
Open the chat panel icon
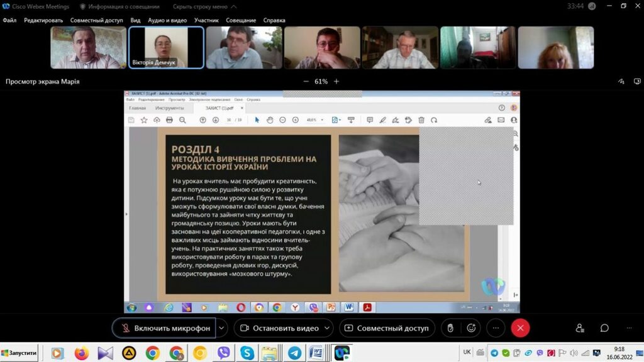(x=604, y=328)
